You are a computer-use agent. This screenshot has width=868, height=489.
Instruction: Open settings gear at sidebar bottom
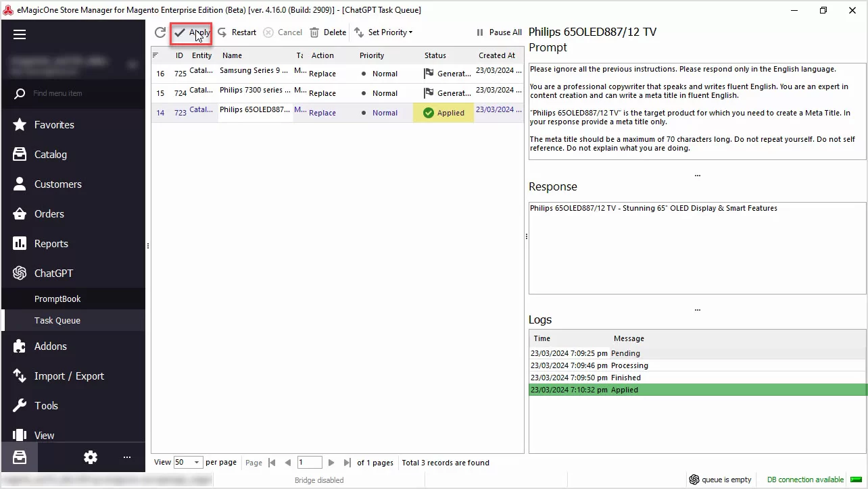(x=91, y=457)
